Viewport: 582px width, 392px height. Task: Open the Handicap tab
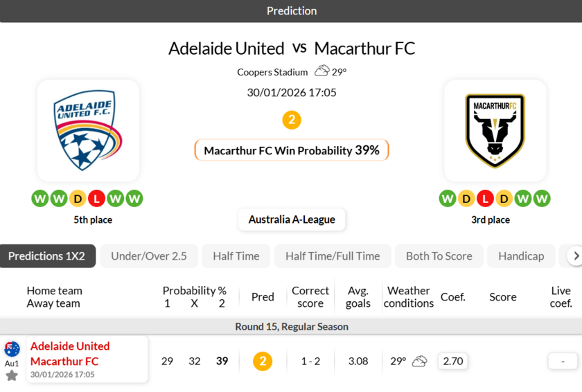521,256
